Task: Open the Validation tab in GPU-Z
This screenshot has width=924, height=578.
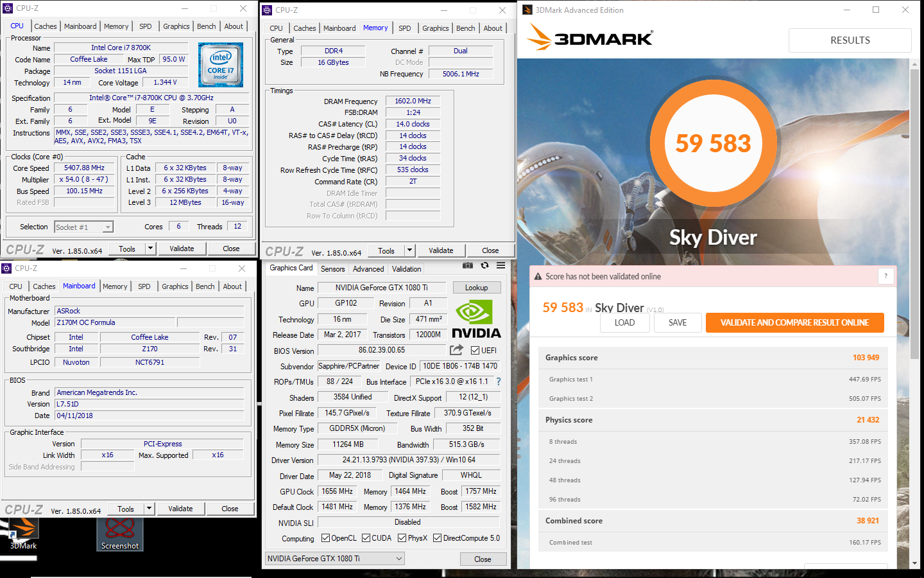Action: (x=407, y=269)
